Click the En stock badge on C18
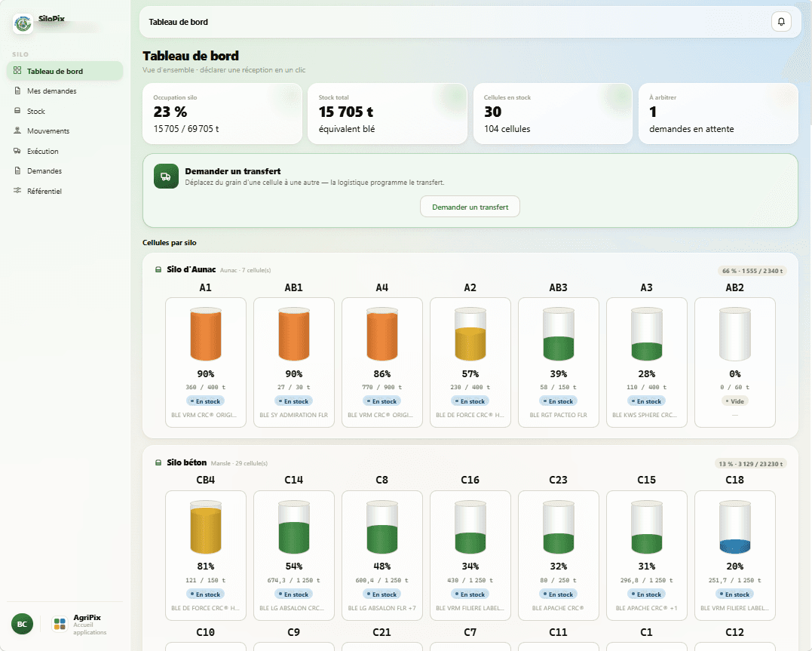812x651 pixels. [x=735, y=594]
